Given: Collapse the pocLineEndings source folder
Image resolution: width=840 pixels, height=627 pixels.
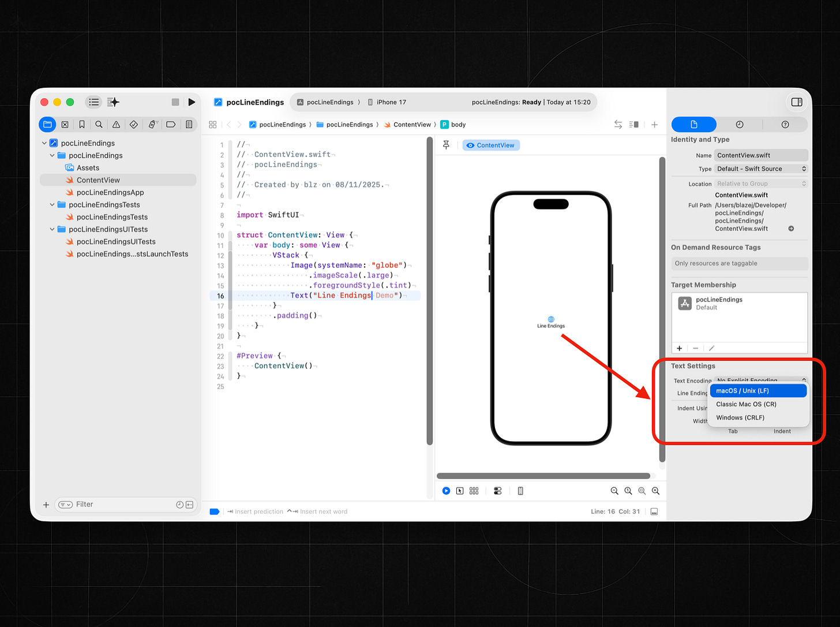Looking at the screenshot, I should click(x=52, y=155).
